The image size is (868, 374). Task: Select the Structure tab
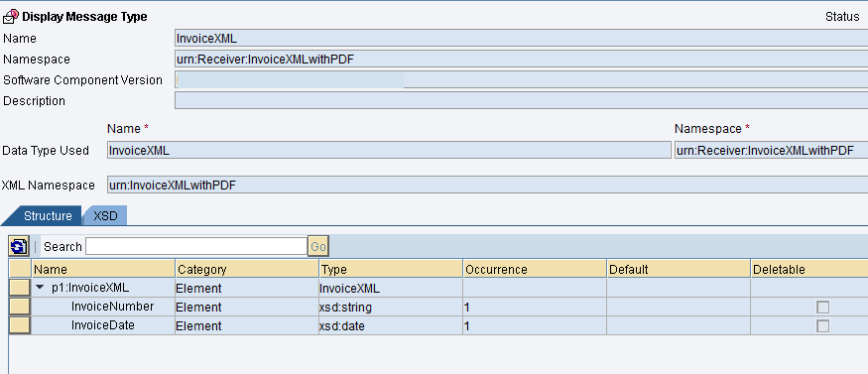pyautogui.click(x=48, y=216)
